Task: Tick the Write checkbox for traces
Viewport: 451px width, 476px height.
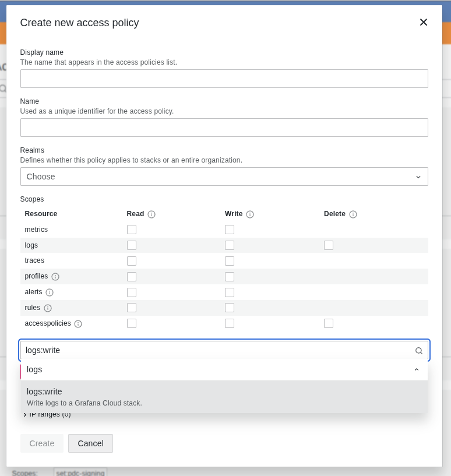Action: tap(230, 261)
